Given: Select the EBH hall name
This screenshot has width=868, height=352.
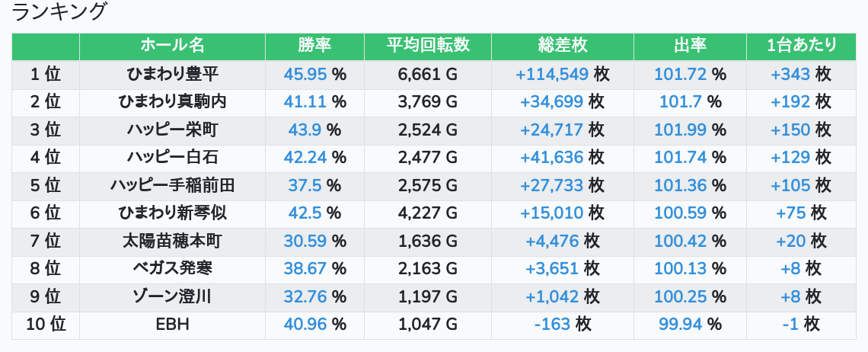Looking at the screenshot, I should tap(172, 325).
